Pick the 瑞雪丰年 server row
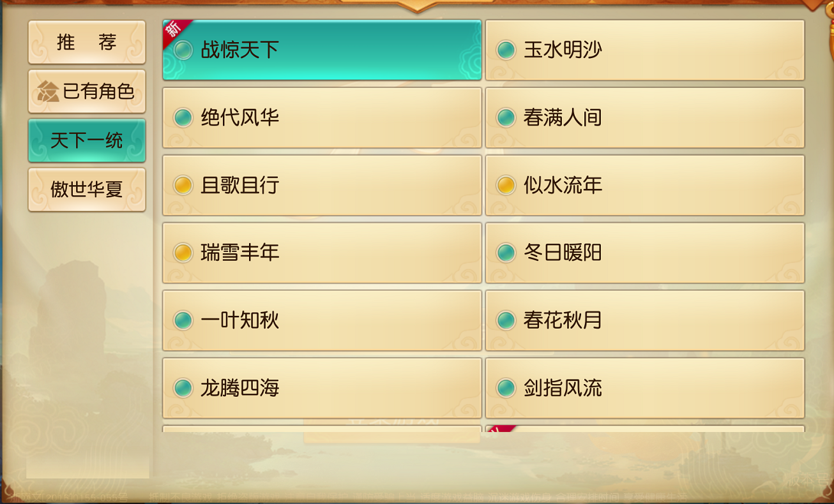 (x=322, y=253)
